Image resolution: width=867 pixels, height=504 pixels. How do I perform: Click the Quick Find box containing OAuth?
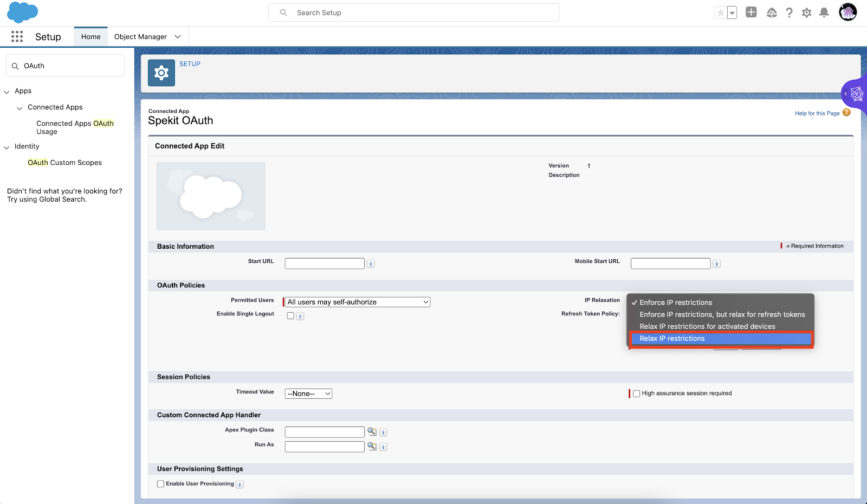pyautogui.click(x=66, y=66)
